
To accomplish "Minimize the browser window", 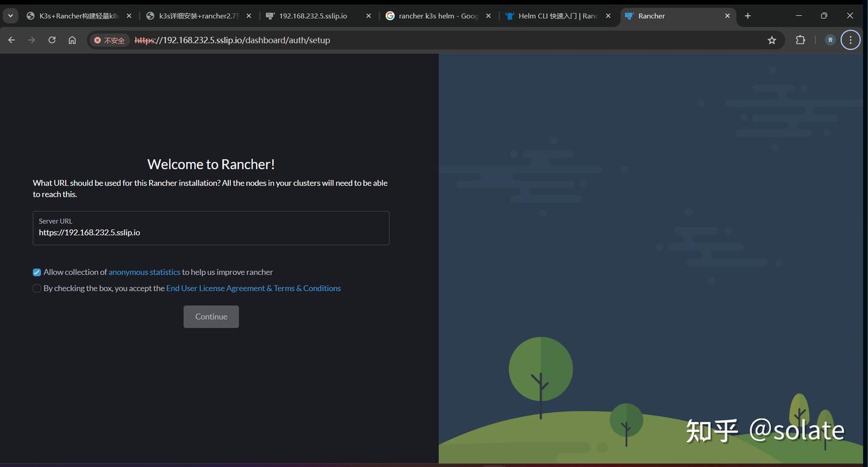I will (x=799, y=16).
